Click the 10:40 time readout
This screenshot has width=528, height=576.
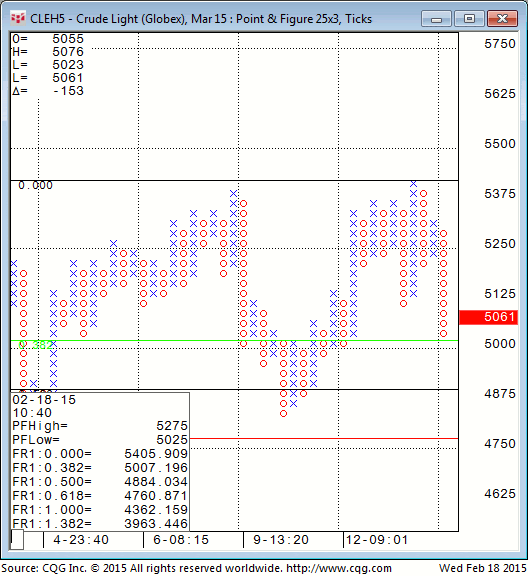click(32, 413)
